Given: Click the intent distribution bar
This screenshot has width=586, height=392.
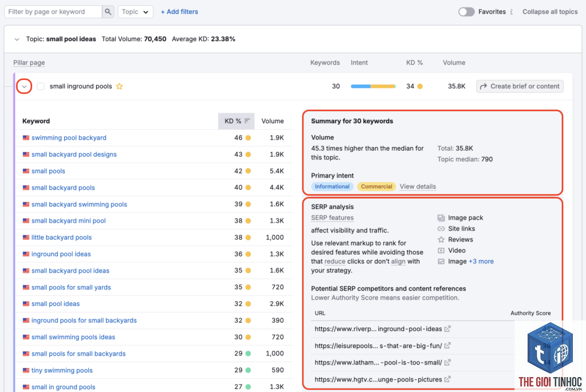Looking at the screenshot, I should [373, 86].
